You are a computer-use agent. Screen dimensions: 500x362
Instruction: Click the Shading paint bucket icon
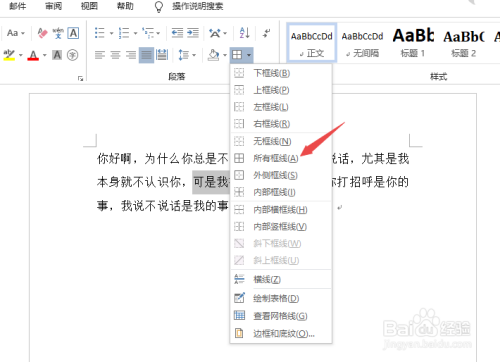pyautogui.click(x=213, y=55)
